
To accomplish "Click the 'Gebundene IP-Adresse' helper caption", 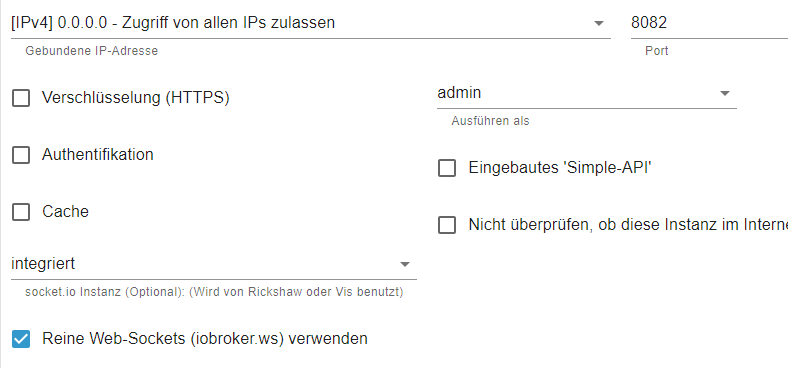I will 91,51.
